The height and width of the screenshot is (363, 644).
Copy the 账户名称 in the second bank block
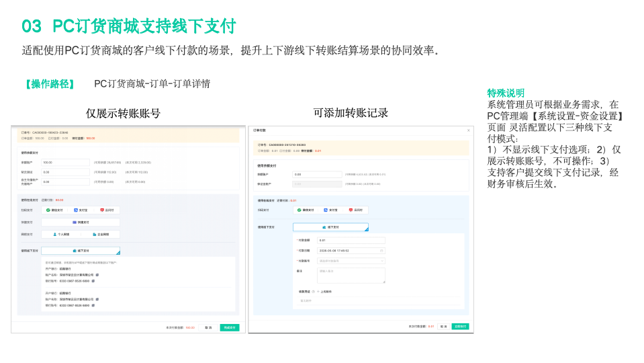coord(97,299)
